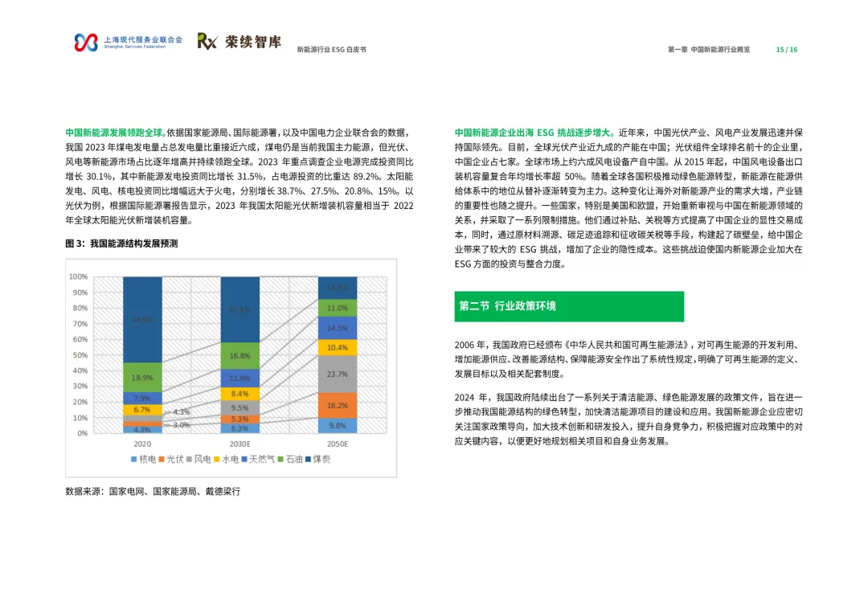This screenshot has width=868, height=614.
Task: Click the 核电 legend swatch
Action: tap(133, 460)
